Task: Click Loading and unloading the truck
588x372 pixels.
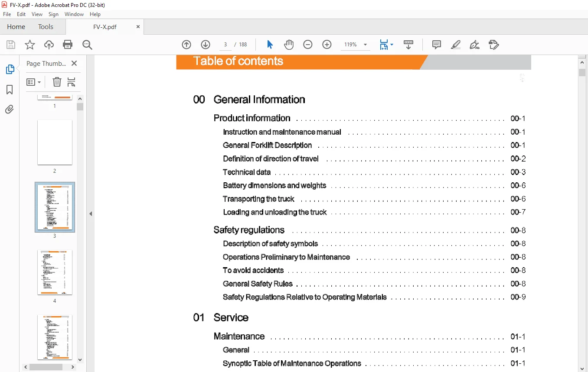Action: coord(274,212)
